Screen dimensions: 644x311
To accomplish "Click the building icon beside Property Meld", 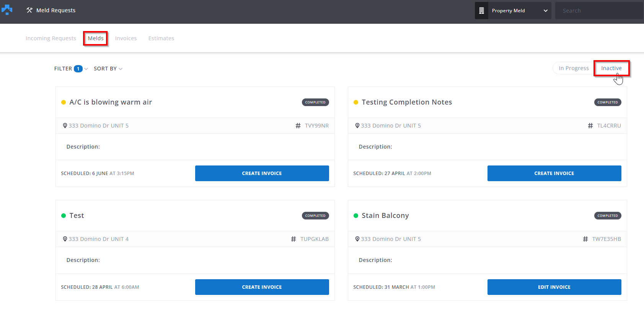I will coord(481,11).
